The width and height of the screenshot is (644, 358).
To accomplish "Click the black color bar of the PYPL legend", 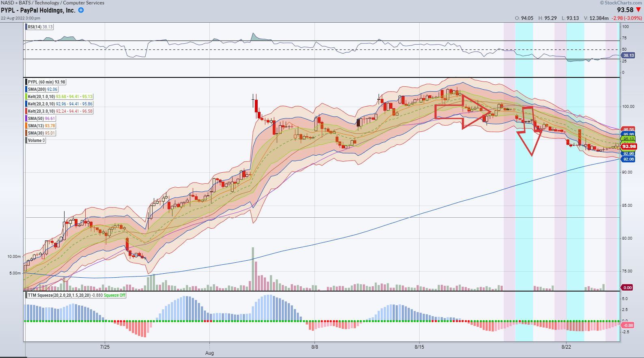I will 26,82.
